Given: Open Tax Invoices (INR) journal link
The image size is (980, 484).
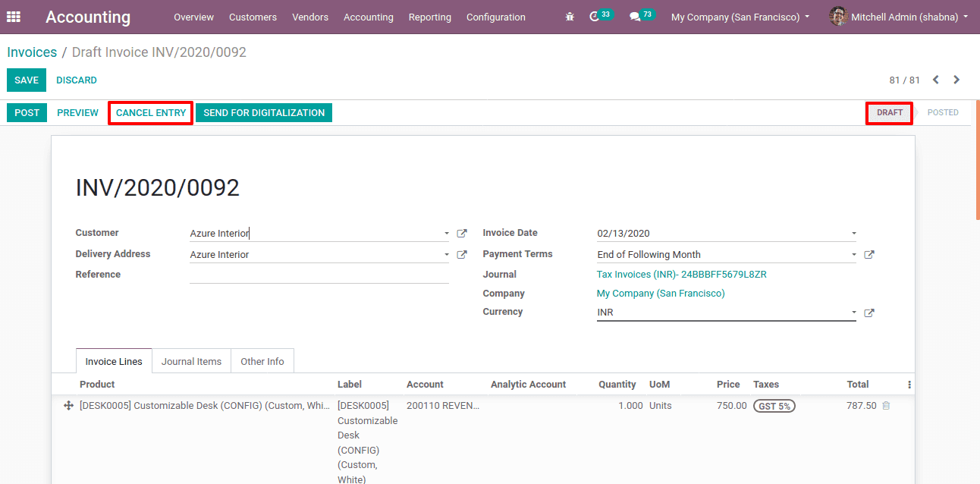Looking at the screenshot, I should click(x=682, y=275).
